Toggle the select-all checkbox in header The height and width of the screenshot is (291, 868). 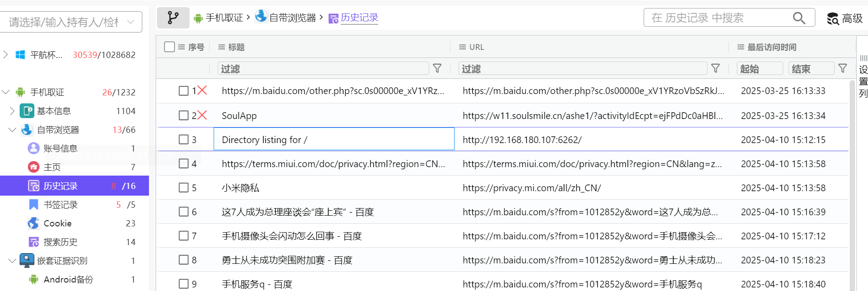(169, 47)
